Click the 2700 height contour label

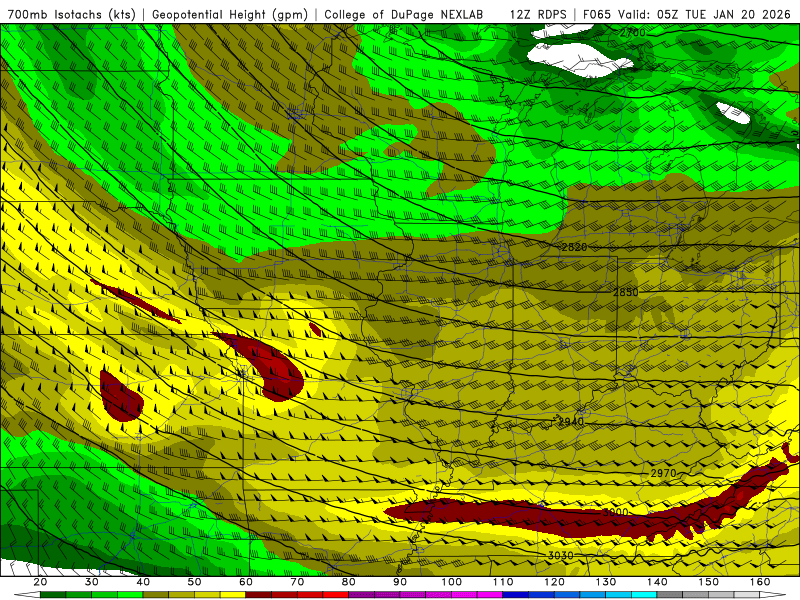click(633, 33)
